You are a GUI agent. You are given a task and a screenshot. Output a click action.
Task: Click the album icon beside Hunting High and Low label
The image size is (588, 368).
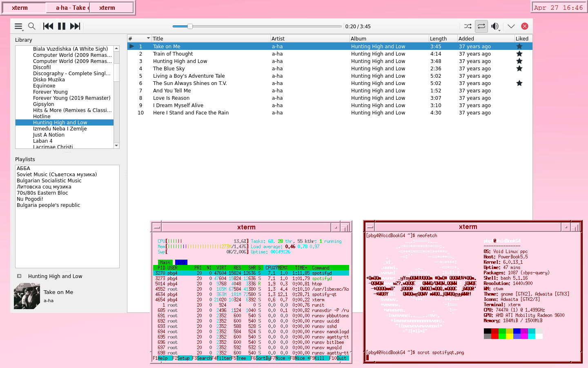(x=19, y=276)
